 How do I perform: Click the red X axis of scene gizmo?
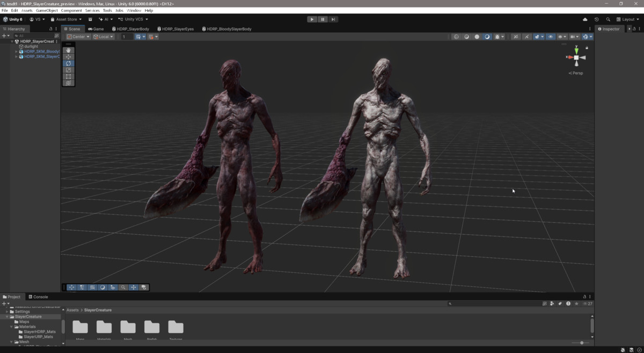570,57
